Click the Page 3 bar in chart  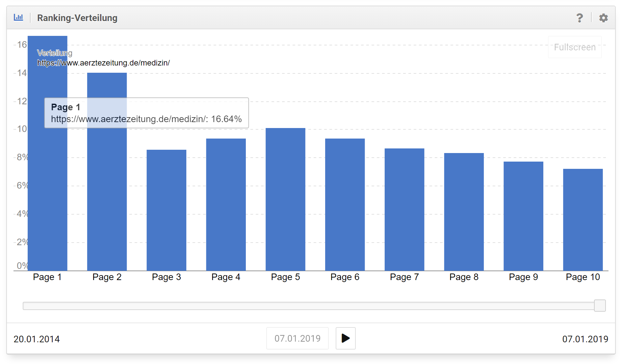click(167, 211)
